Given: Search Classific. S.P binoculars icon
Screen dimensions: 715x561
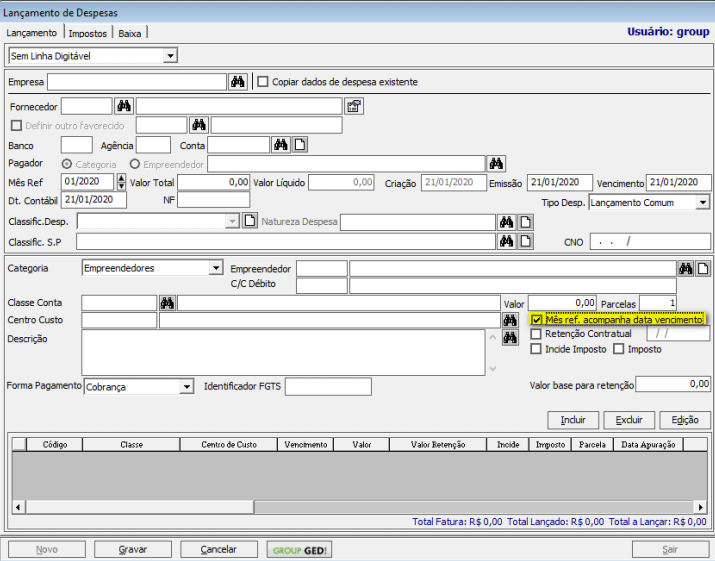Looking at the screenshot, I should pos(506,241).
